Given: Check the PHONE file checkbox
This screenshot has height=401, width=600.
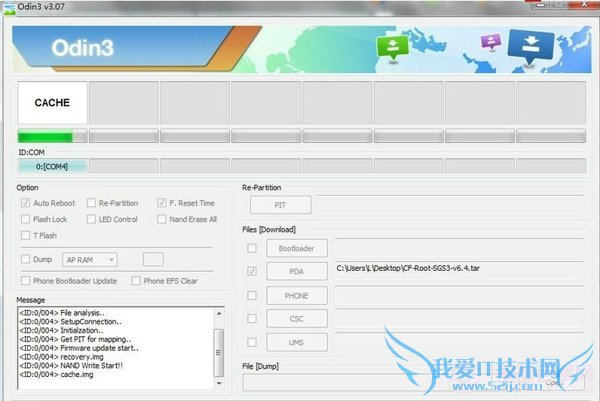Looking at the screenshot, I should point(252,295).
